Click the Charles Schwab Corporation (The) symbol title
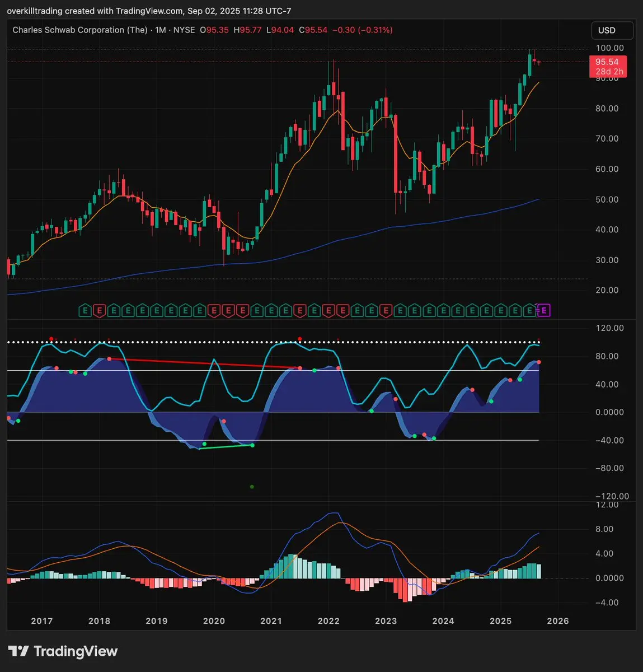Image resolution: width=643 pixels, height=672 pixels. (80, 30)
